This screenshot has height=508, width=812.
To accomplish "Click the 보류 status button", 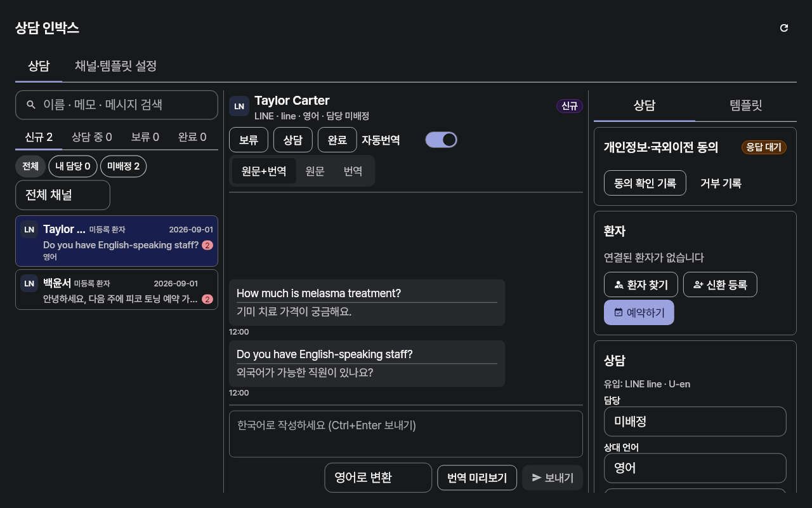I will (249, 140).
